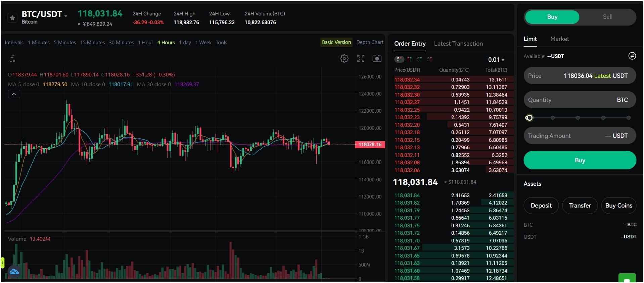Add BTC/USDT to favorites with star icon
Viewport: 644px width, 283px height.
(x=12, y=18)
